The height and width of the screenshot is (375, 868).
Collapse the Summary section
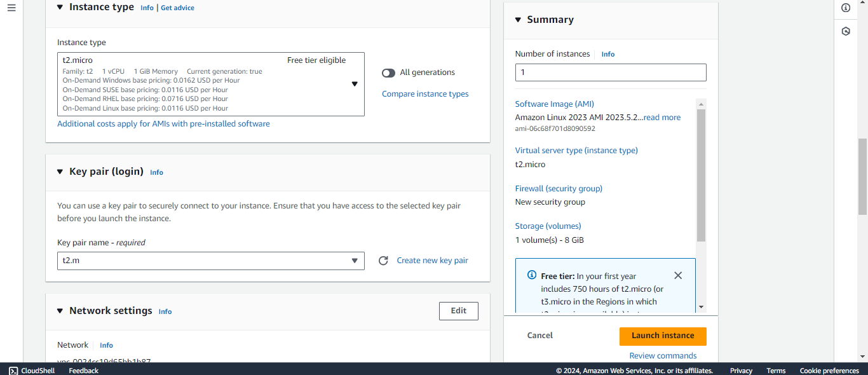click(x=518, y=20)
